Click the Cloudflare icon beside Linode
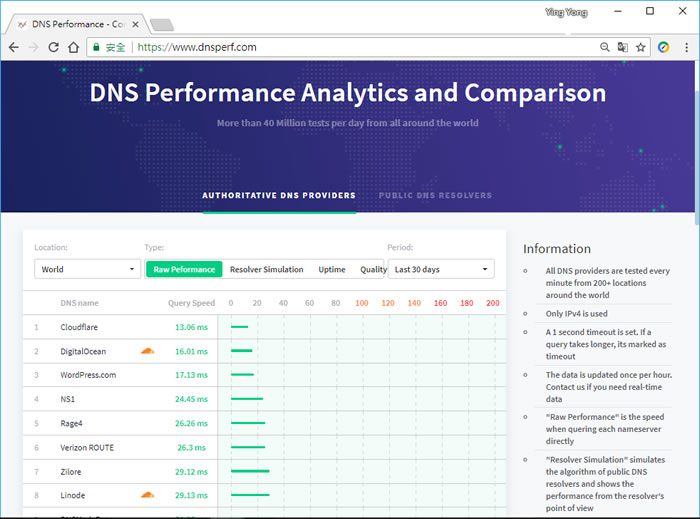The image size is (700, 519). point(148,495)
